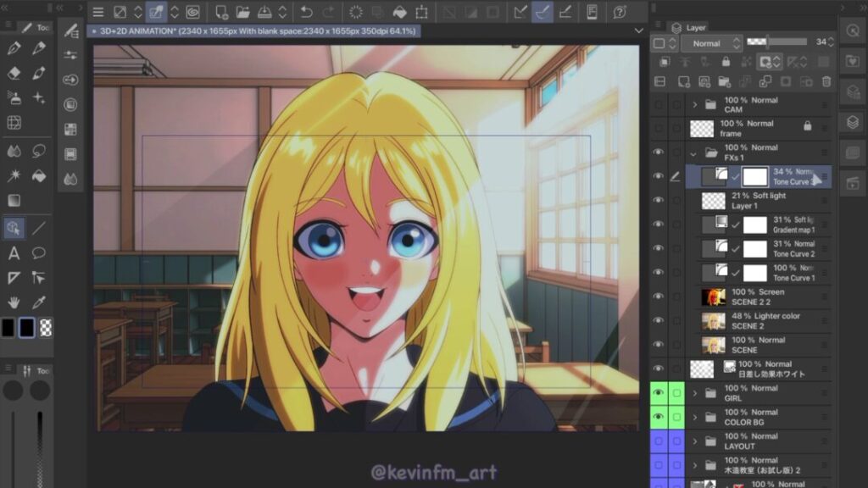Select the SCENE layer thumbnail
Image resolution: width=868 pixels, height=488 pixels.
713,346
